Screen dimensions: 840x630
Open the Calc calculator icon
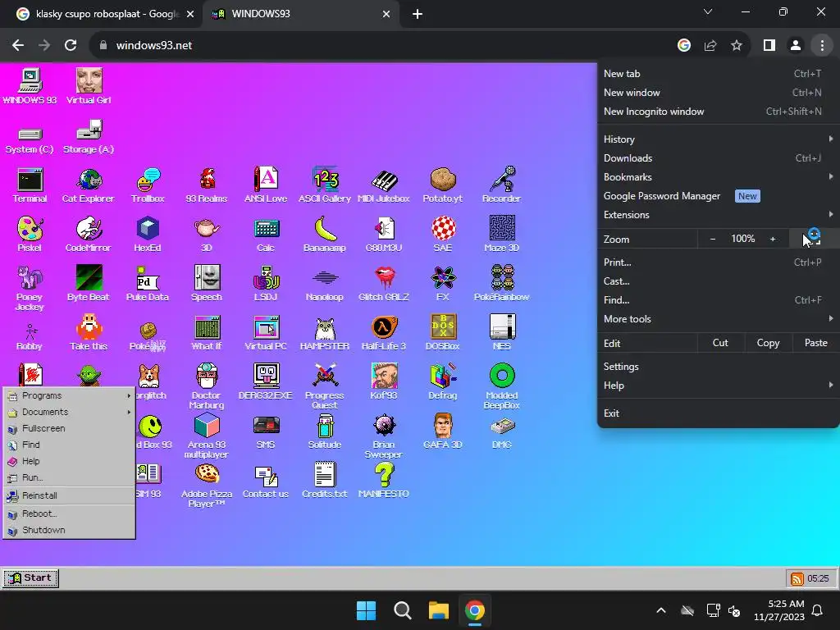(266, 234)
